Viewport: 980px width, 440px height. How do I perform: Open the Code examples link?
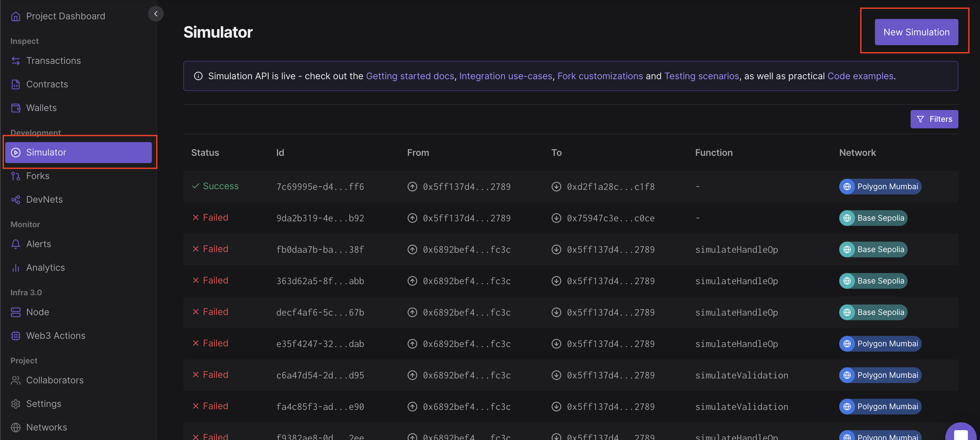coord(860,76)
